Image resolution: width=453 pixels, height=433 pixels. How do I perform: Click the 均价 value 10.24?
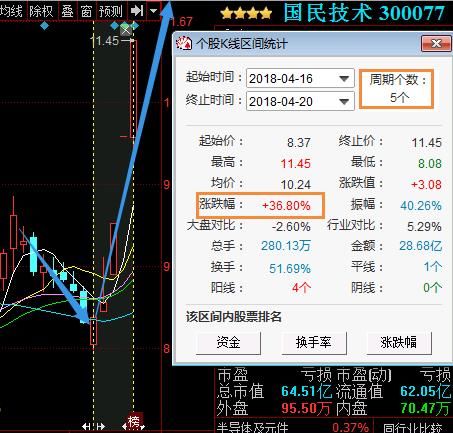[296, 184]
